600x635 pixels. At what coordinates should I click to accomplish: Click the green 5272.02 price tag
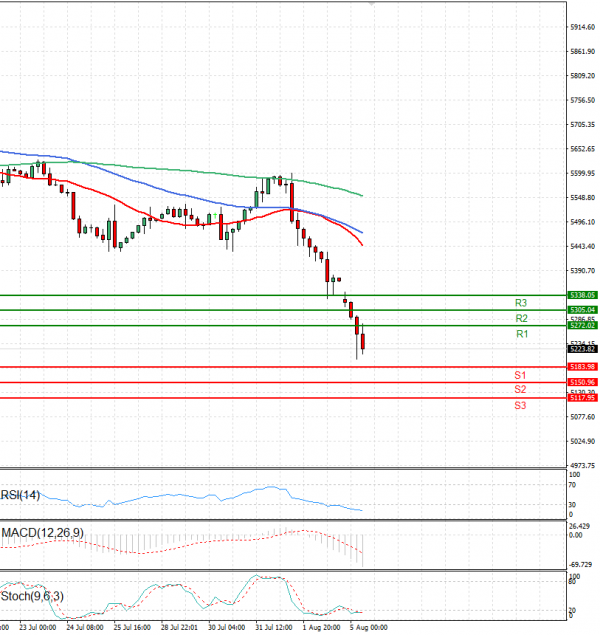pos(582,326)
